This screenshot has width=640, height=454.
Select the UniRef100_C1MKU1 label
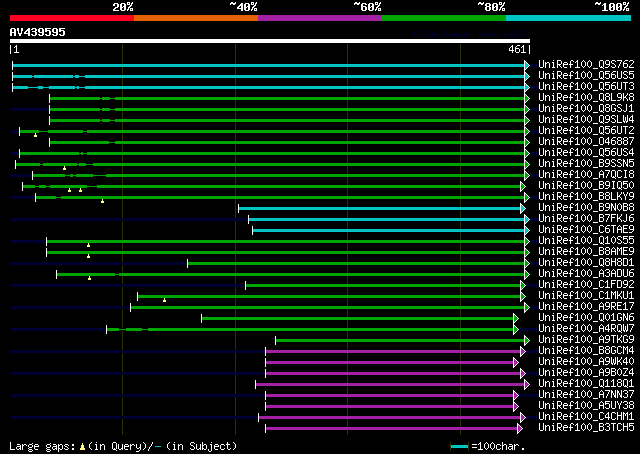pyautogui.click(x=586, y=296)
